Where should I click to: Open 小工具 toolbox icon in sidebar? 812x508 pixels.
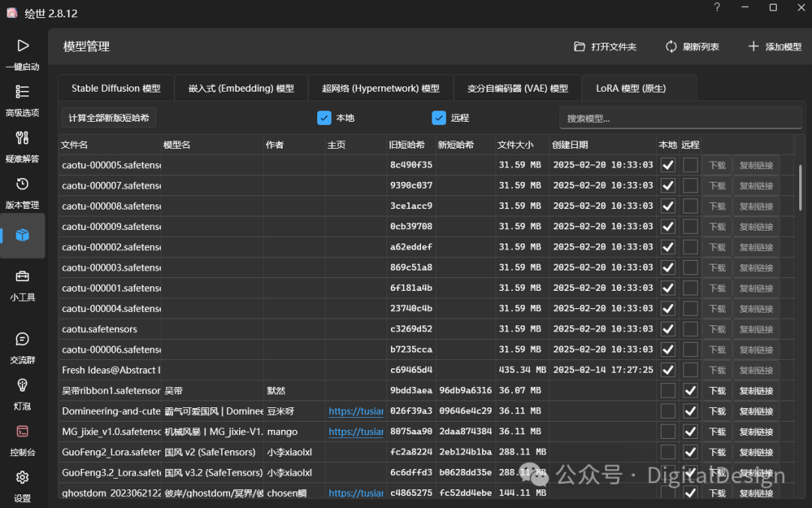23,276
